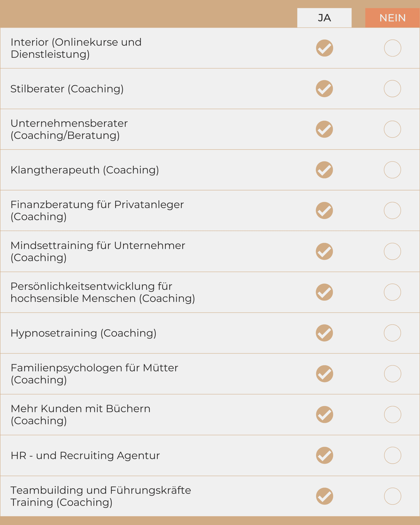Click the checked JA icon for Interior
The width and height of the screenshot is (420, 525).
[x=324, y=48]
